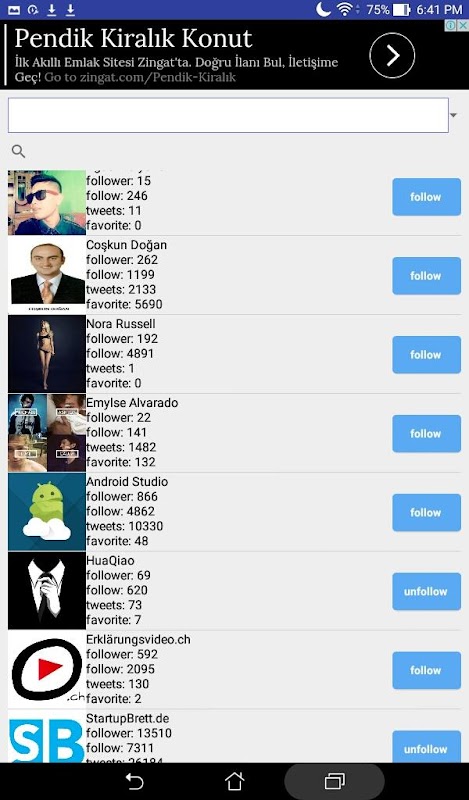Open the ad info icon
469x800 pixels.
[451, 26]
